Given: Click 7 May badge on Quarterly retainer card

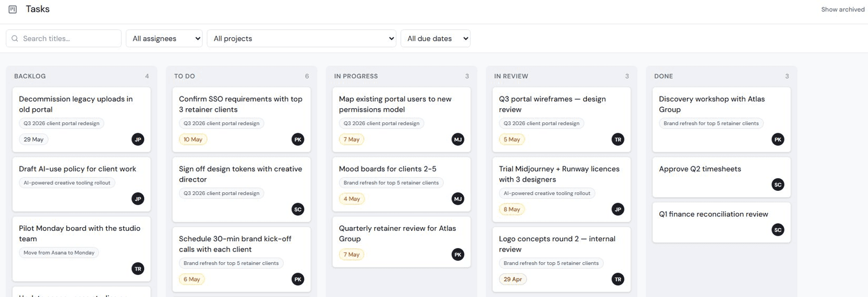Looking at the screenshot, I should (x=352, y=254).
